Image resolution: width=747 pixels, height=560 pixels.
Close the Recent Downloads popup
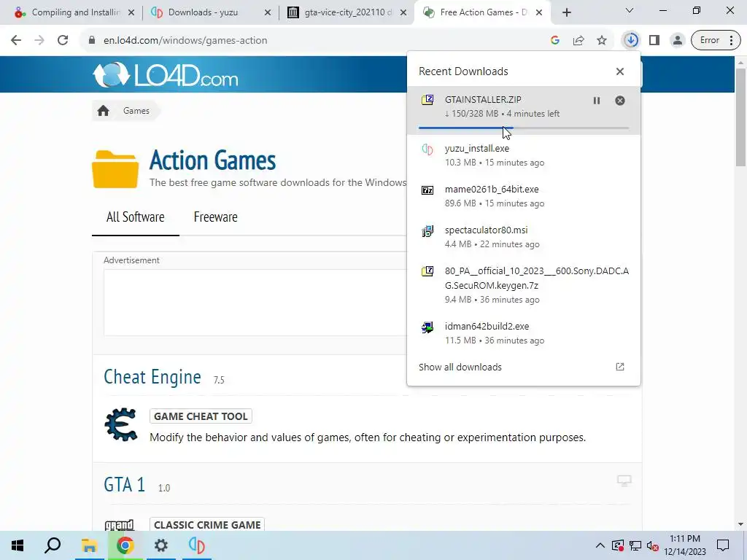620,71
